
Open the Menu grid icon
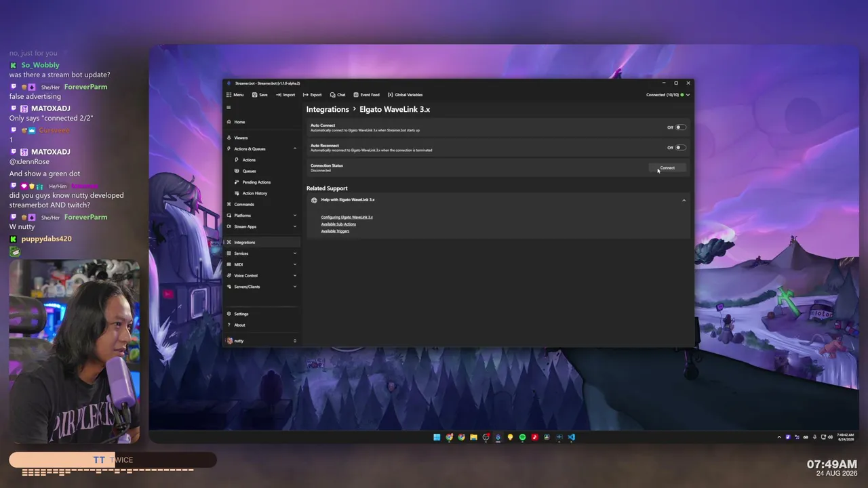coord(229,95)
